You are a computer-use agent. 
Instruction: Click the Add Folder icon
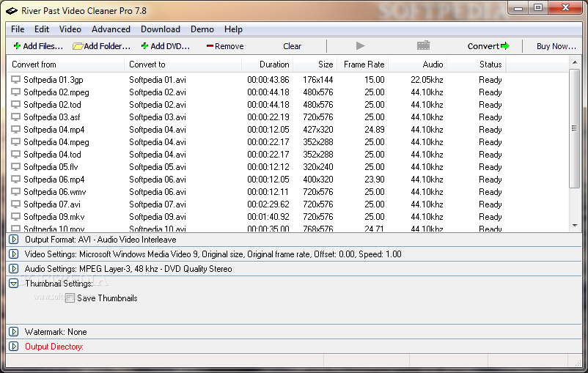pos(78,46)
